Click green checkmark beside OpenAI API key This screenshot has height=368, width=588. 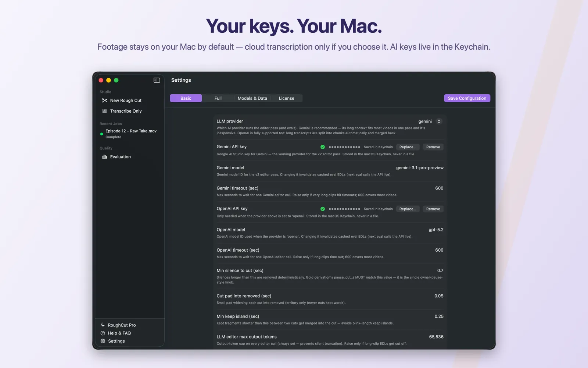[323, 209]
